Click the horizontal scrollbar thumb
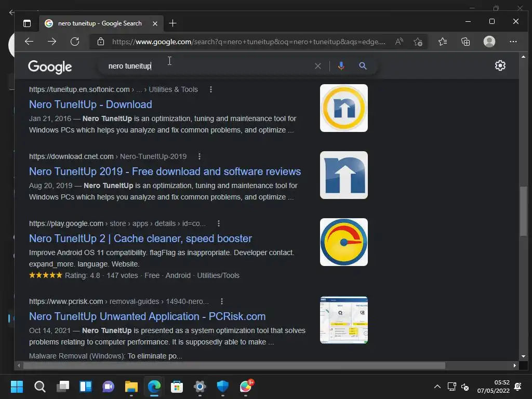The image size is (532, 399). pyautogui.click(x=234, y=365)
